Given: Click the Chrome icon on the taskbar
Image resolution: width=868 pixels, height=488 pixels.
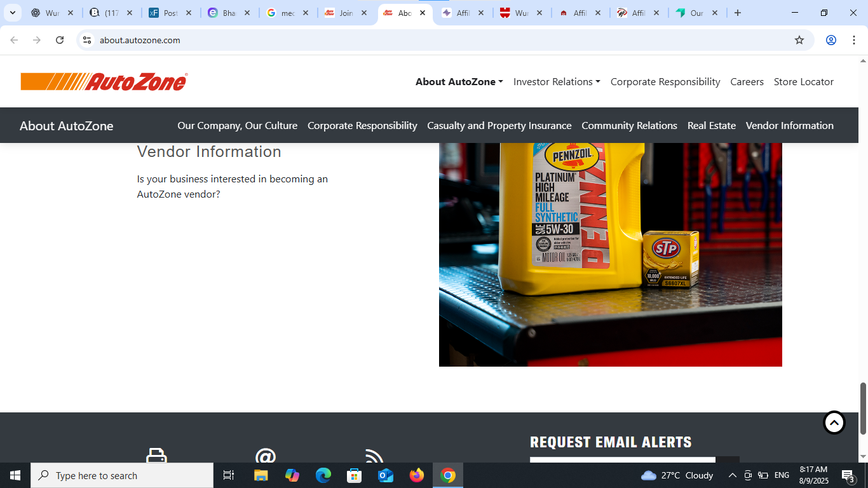Looking at the screenshot, I should tap(448, 475).
